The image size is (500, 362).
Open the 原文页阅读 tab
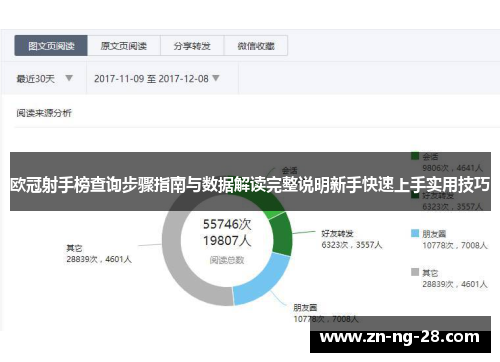(124, 46)
